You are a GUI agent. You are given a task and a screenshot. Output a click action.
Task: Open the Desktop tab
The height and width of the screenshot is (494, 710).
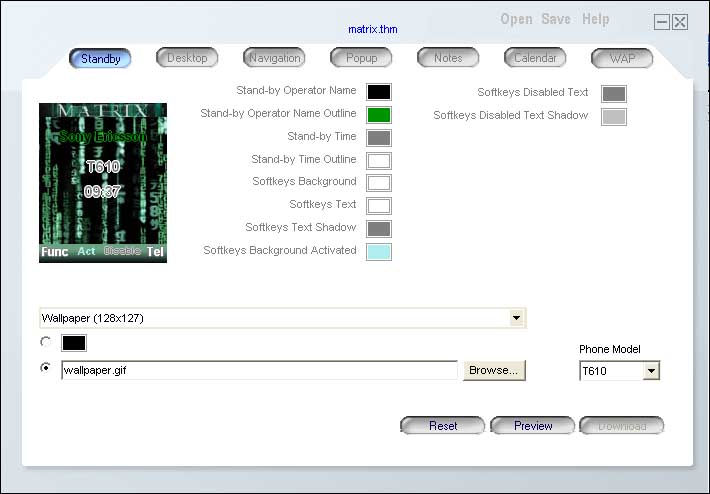(x=187, y=58)
